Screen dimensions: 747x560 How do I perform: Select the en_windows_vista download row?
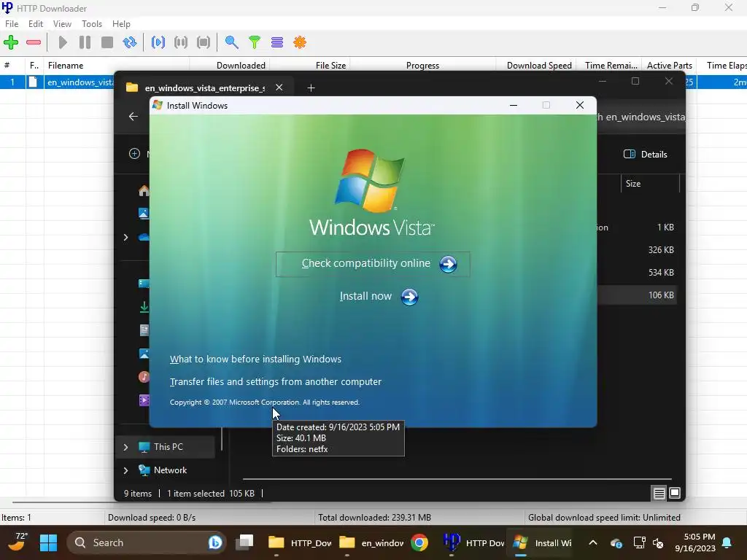coord(57,82)
